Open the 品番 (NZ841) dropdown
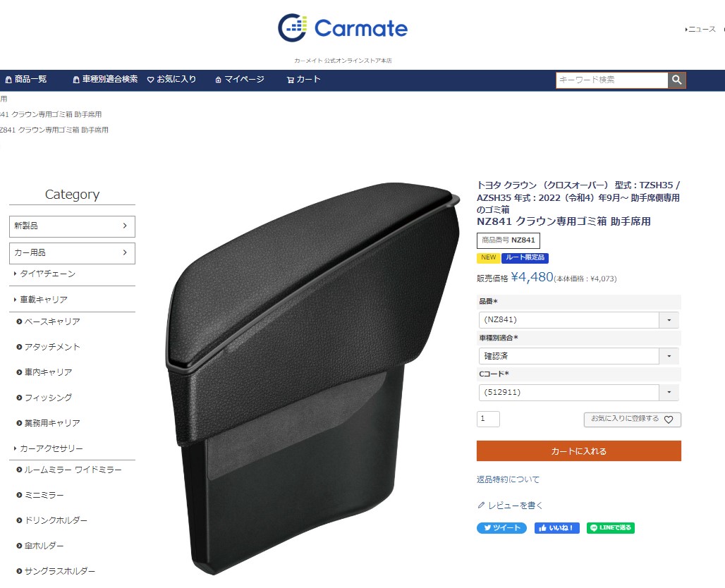Viewport: 725px width, 588px height. click(x=579, y=320)
